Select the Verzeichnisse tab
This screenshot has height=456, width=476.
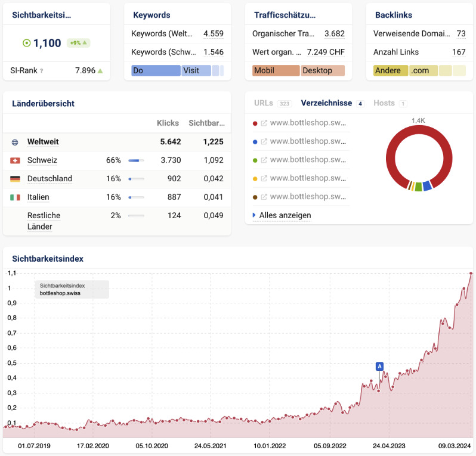326,103
